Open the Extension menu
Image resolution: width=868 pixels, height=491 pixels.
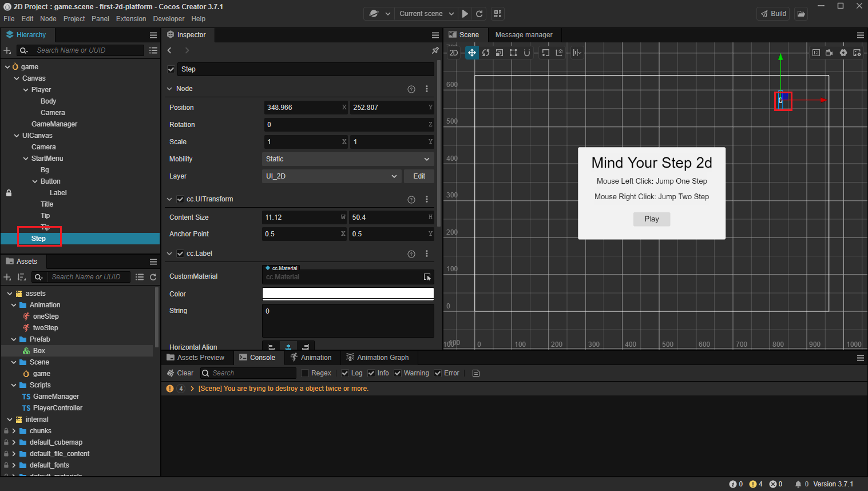[131, 19]
